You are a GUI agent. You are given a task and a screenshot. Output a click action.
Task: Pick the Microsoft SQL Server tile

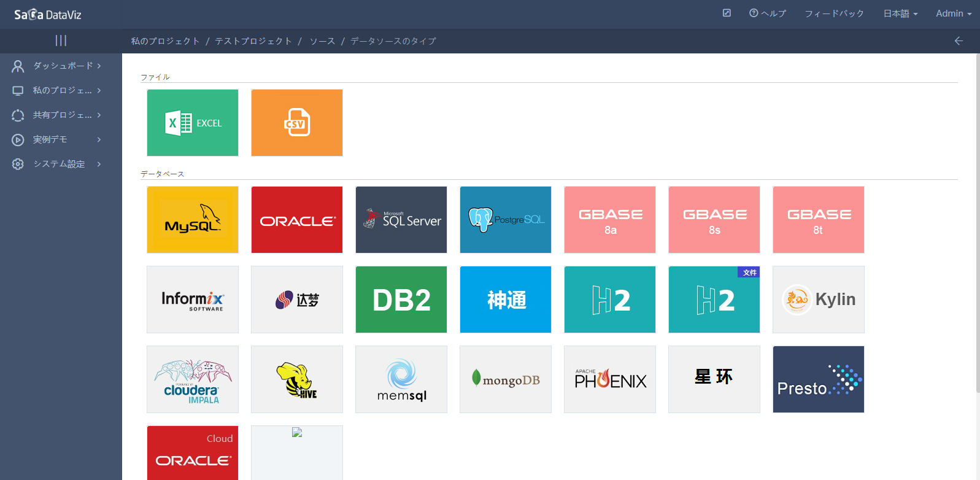(x=401, y=220)
